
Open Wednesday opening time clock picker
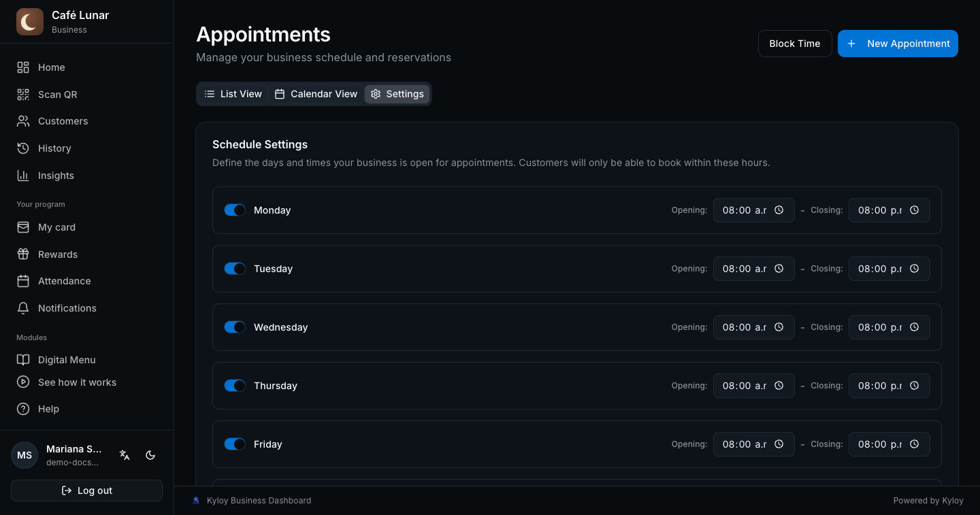pos(779,327)
